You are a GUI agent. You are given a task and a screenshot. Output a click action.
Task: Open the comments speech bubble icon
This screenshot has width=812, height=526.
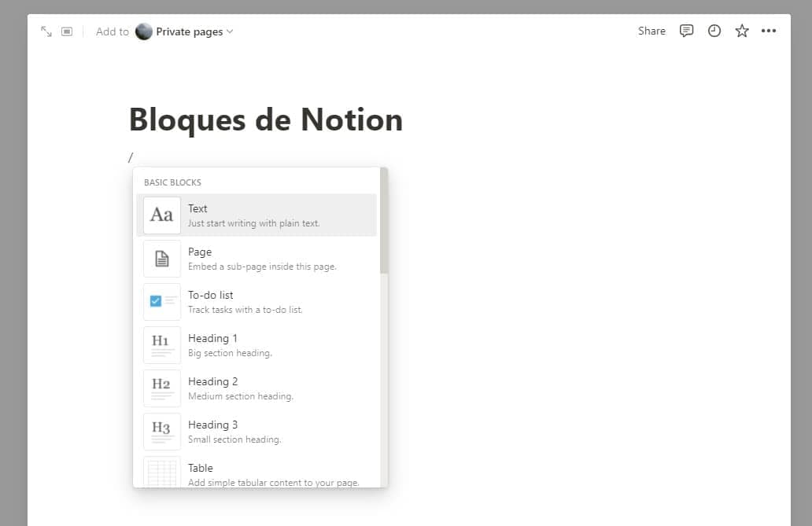[686, 31]
